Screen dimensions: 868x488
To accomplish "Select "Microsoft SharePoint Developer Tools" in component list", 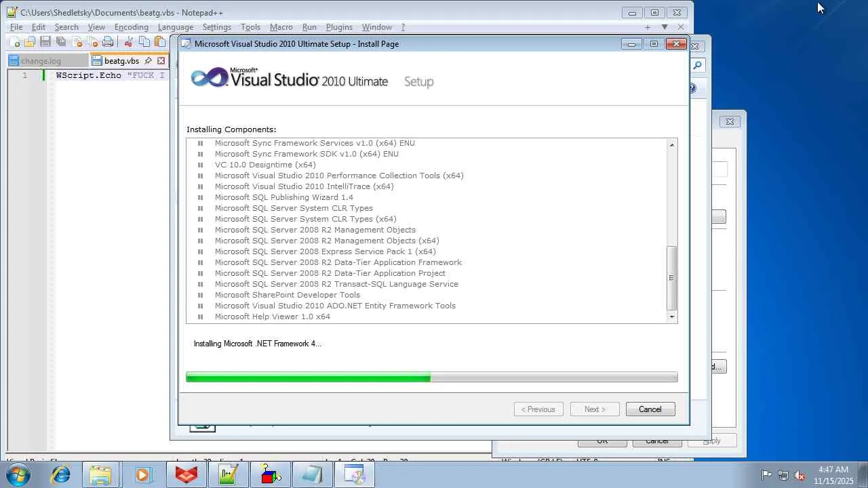I will coord(288,295).
